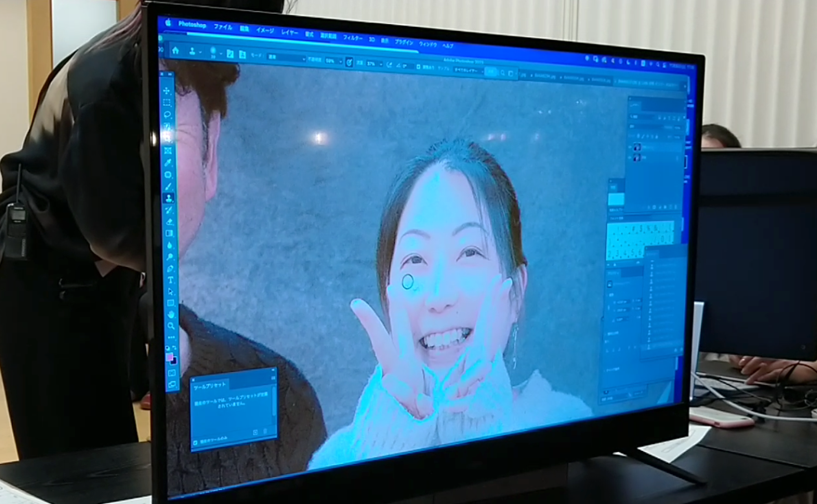Image resolution: width=817 pixels, height=504 pixels.
Task: Select the Horizontal Type tool
Action: [x=170, y=280]
